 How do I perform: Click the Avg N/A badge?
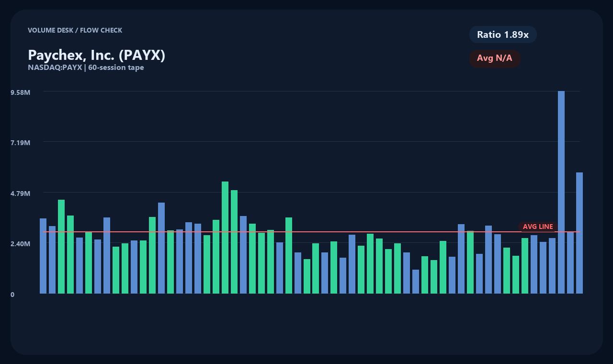coord(495,58)
